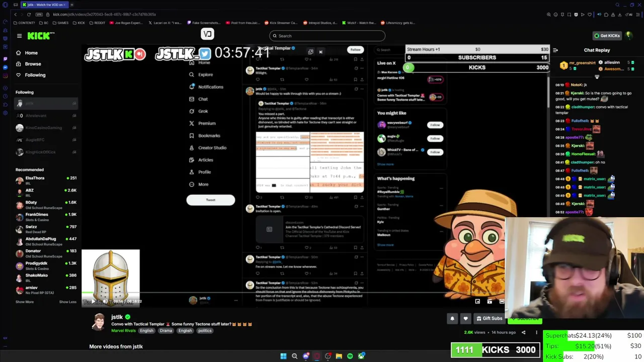The height and width of the screenshot is (362, 644).
Task: Select the politics tag
Action: point(205,331)
